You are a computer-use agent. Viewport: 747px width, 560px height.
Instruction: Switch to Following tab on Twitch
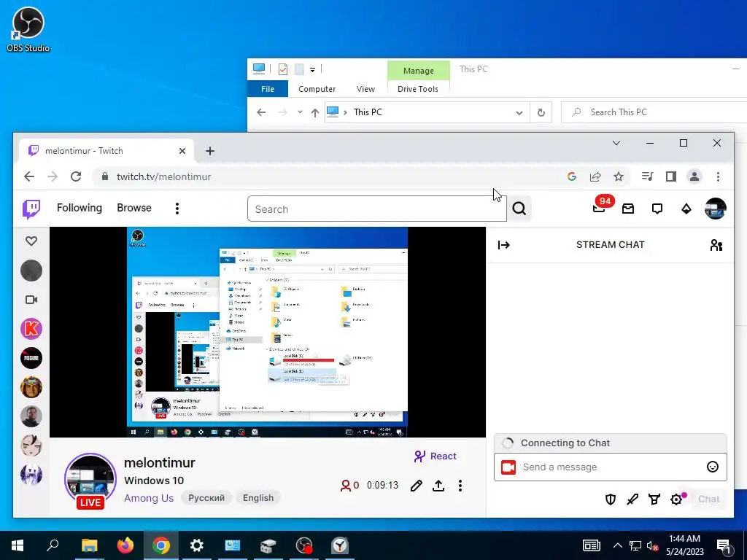79,208
